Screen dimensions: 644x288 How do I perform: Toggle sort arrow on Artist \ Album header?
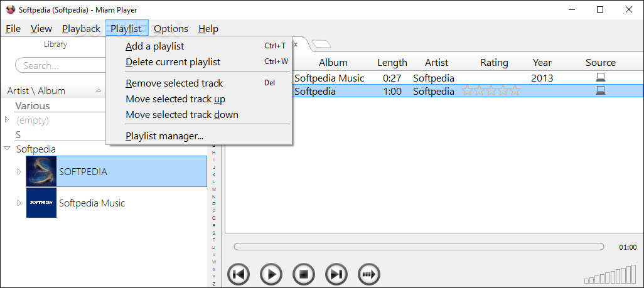pyautogui.click(x=99, y=90)
